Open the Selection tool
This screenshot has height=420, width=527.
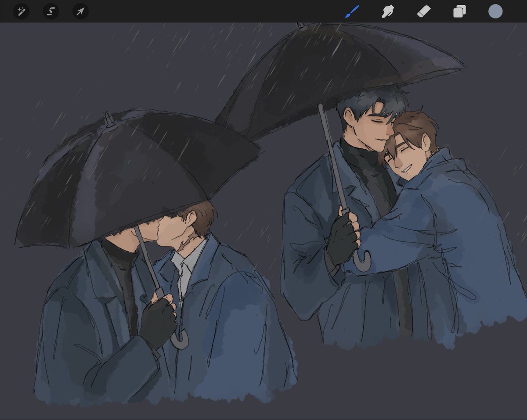[51, 11]
